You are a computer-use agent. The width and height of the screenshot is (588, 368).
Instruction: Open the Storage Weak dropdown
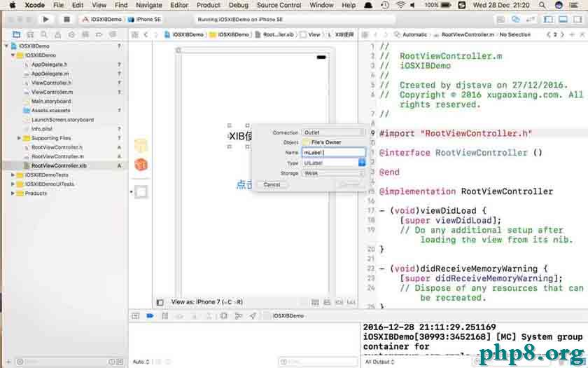(x=333, y=173)
